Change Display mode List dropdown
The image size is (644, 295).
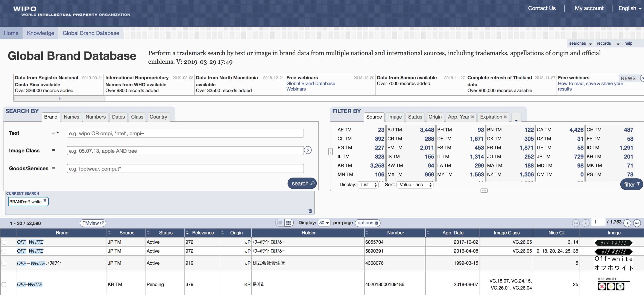pos(368,185)
